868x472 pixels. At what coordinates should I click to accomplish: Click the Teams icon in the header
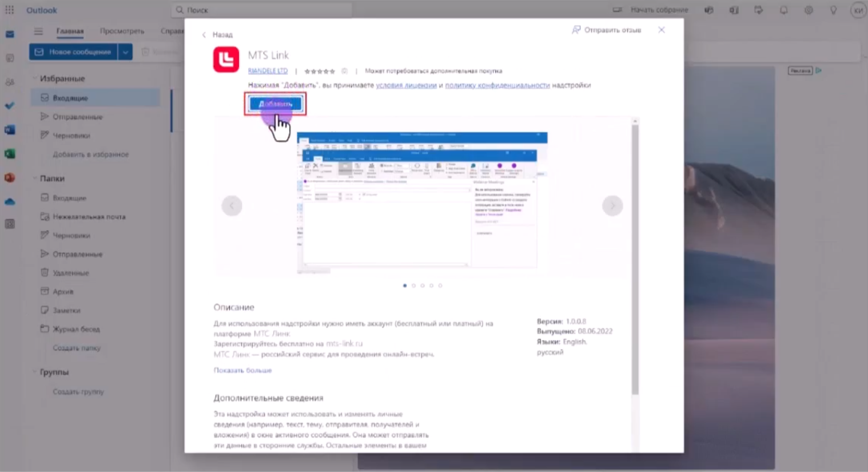click(x=709, y=10)
